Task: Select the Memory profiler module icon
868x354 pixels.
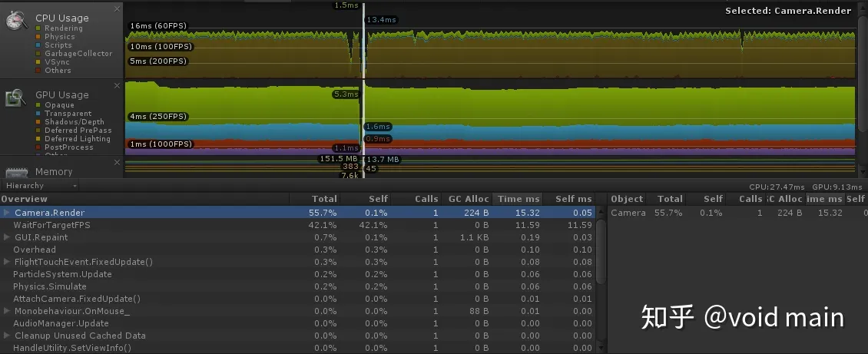Action: [x=16, y=173]
